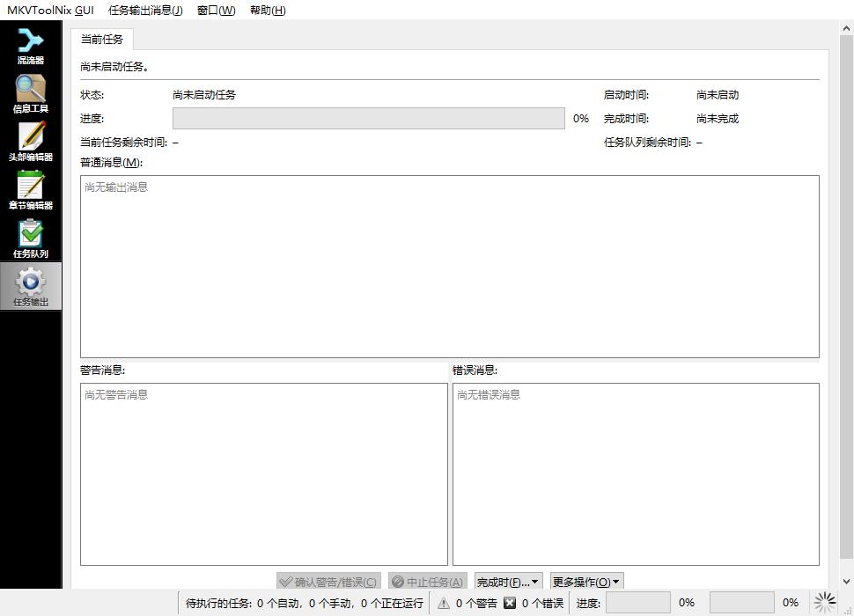
Task: Click the spinner icon in the status bar
Action: tap(825, 603)
